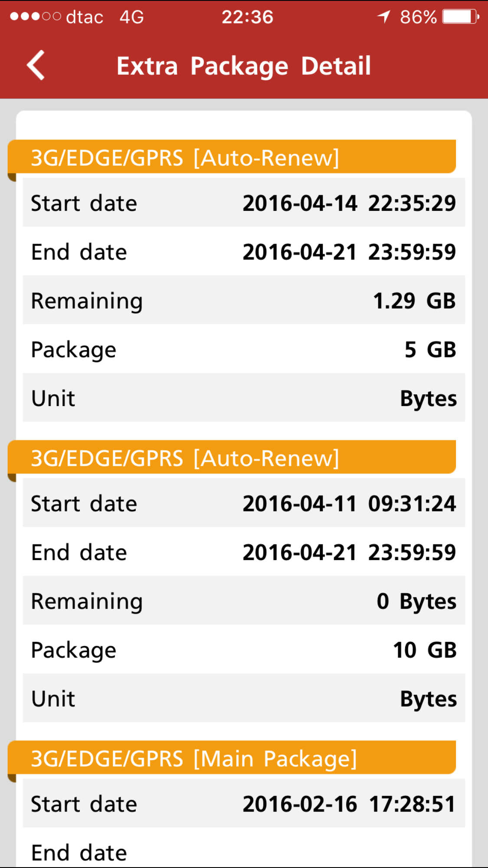488x868 pixels.
Task: Tap the dtac carrier name
Action: 85,17
